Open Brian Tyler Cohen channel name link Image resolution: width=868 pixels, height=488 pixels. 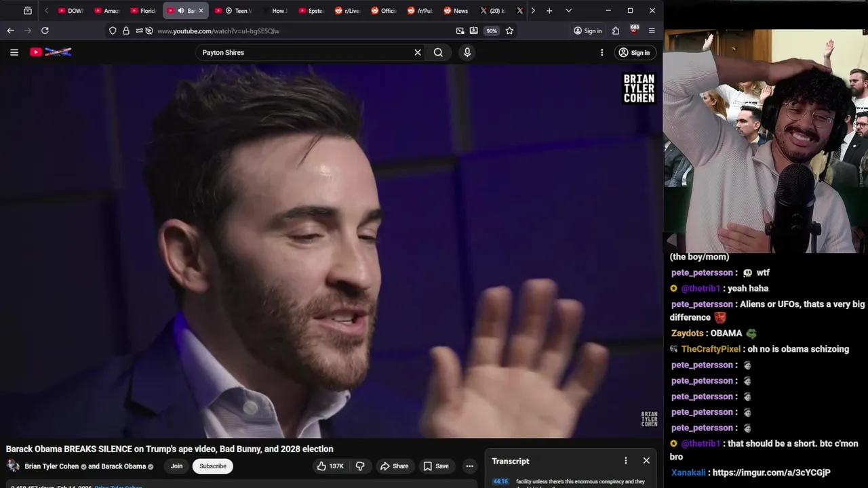click(52, 466)
